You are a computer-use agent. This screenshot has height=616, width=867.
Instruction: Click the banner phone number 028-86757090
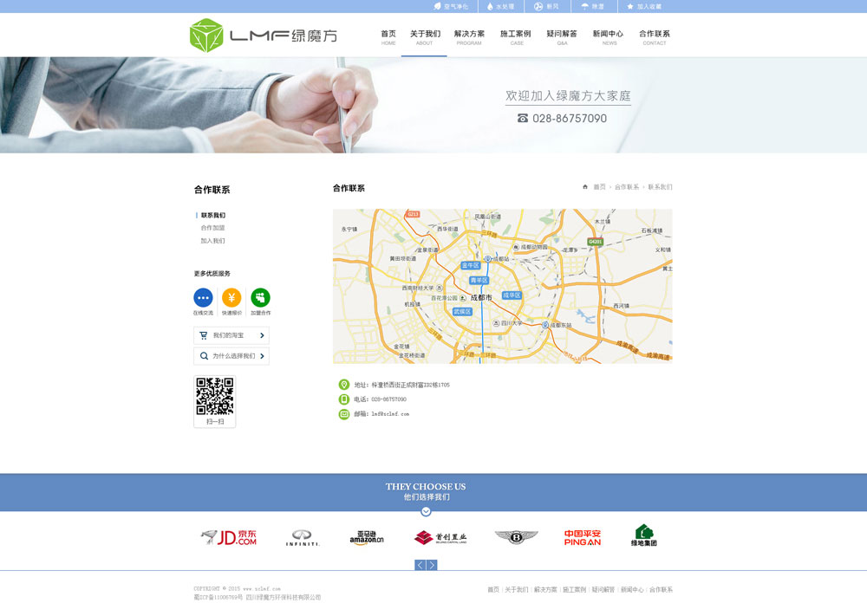tap(570, 118)
